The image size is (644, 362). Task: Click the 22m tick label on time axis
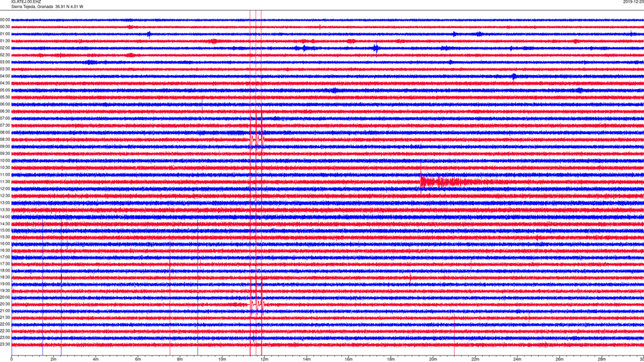[x=475, y=359]
